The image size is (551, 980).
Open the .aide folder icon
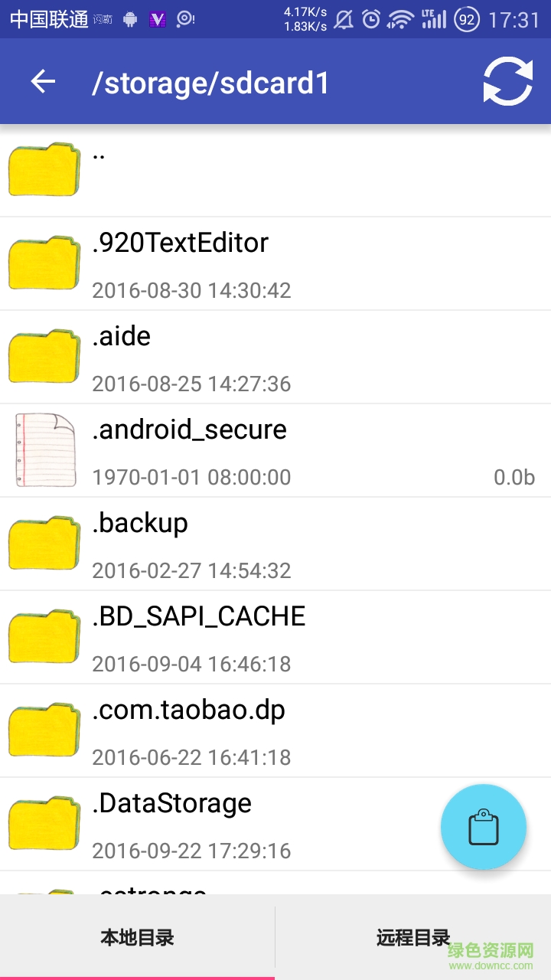(44, 356)
